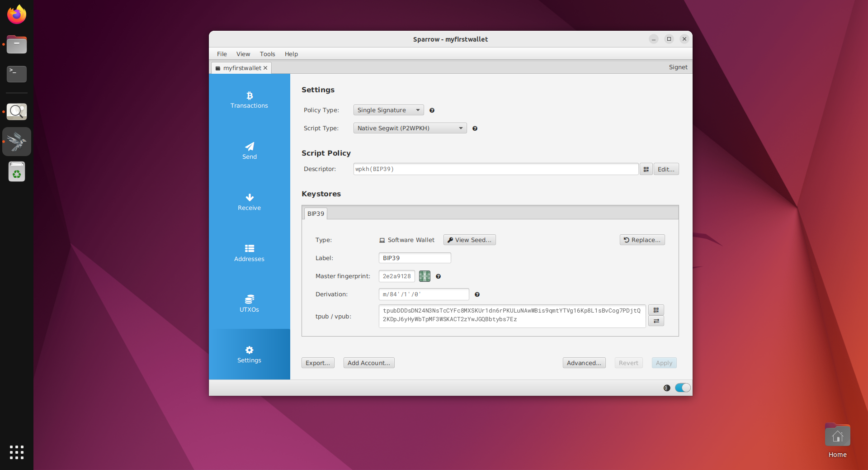This screenshot has width=868, height=470.
Task: Click the Derivation path field
Action: coord(424,294)
